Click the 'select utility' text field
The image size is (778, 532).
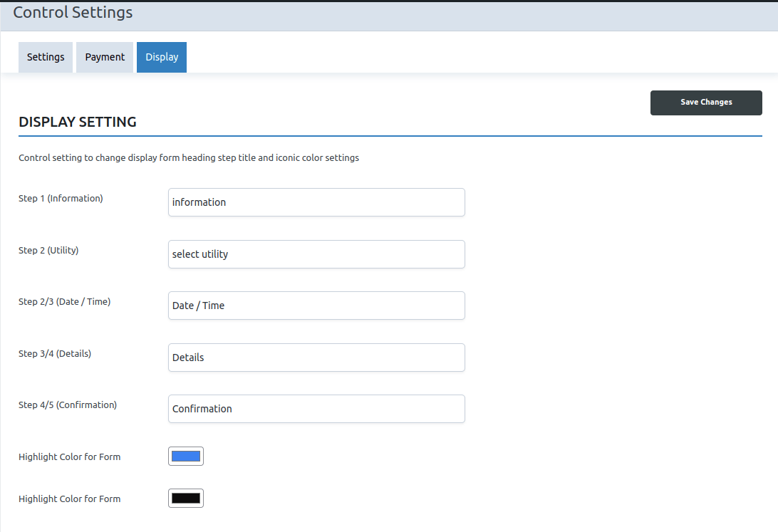tap(316, 254)
